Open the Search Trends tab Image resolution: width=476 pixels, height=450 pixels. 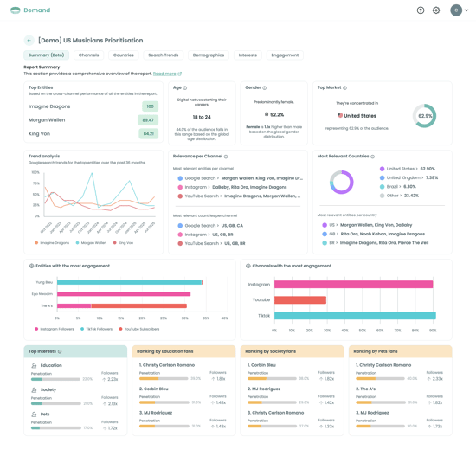click(x=164, y=55)
